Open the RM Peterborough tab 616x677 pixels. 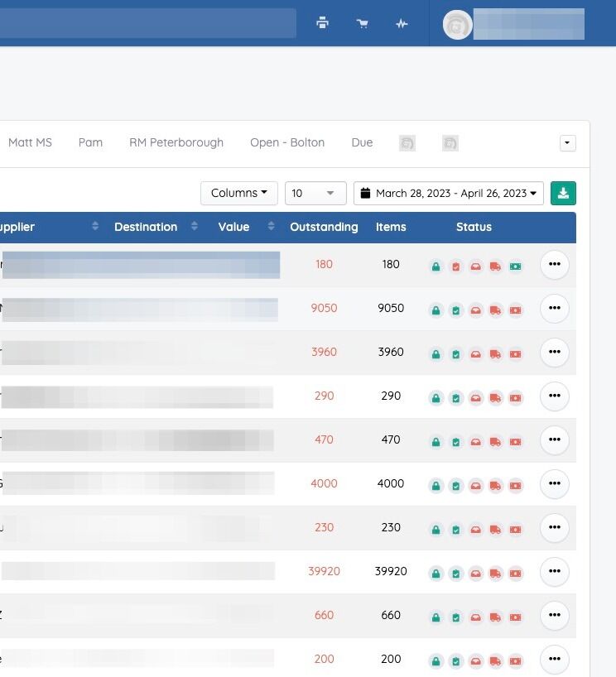click(x=176, y=142)
